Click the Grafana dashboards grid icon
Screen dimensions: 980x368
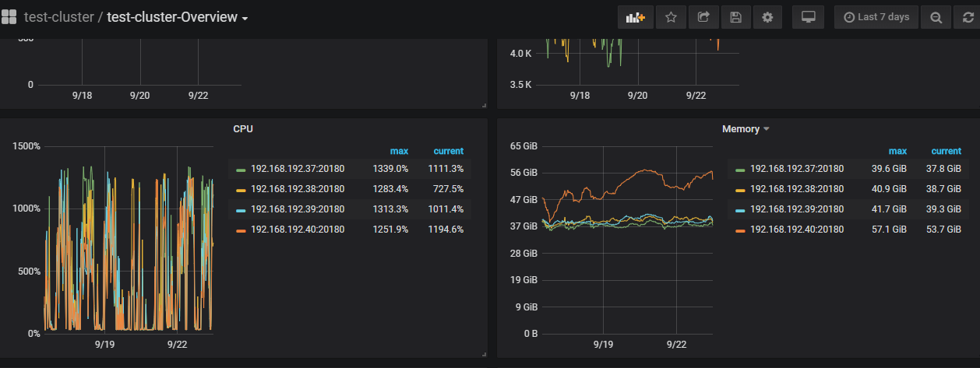[9, 17]
